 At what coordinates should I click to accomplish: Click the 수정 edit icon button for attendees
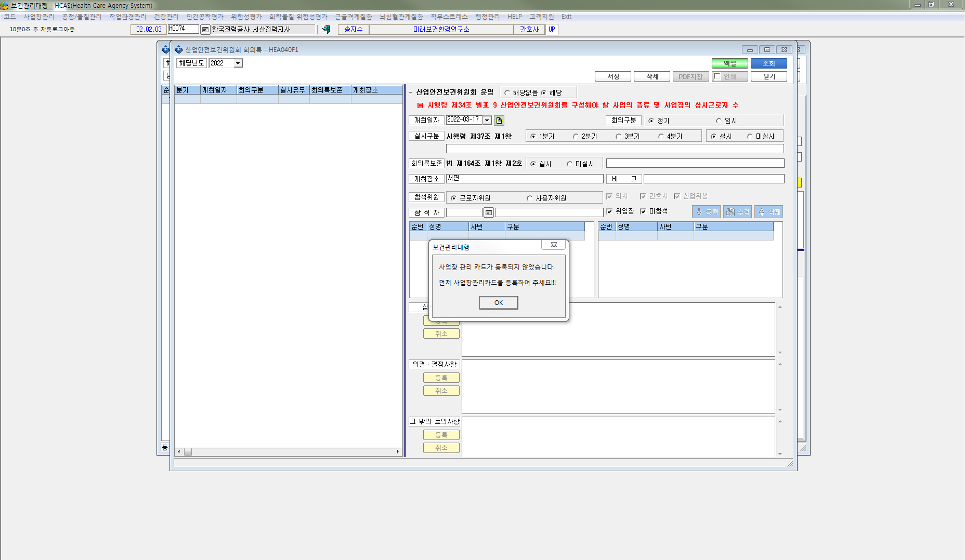point(737,212)
